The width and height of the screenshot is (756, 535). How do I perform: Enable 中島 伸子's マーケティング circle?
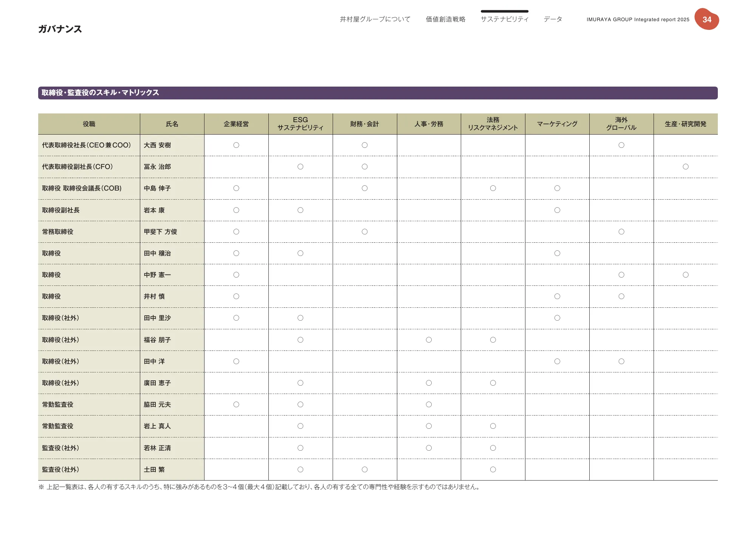tap(557, 188)
